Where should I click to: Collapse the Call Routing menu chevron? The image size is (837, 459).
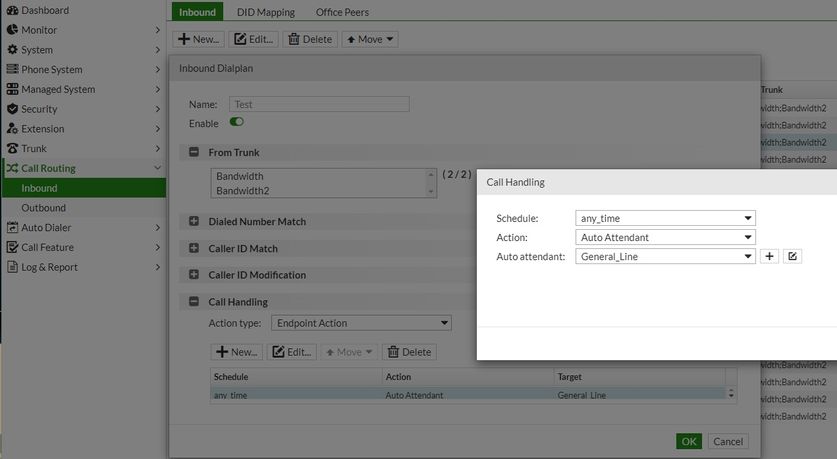pyautogui.click(x=157, y=168)
